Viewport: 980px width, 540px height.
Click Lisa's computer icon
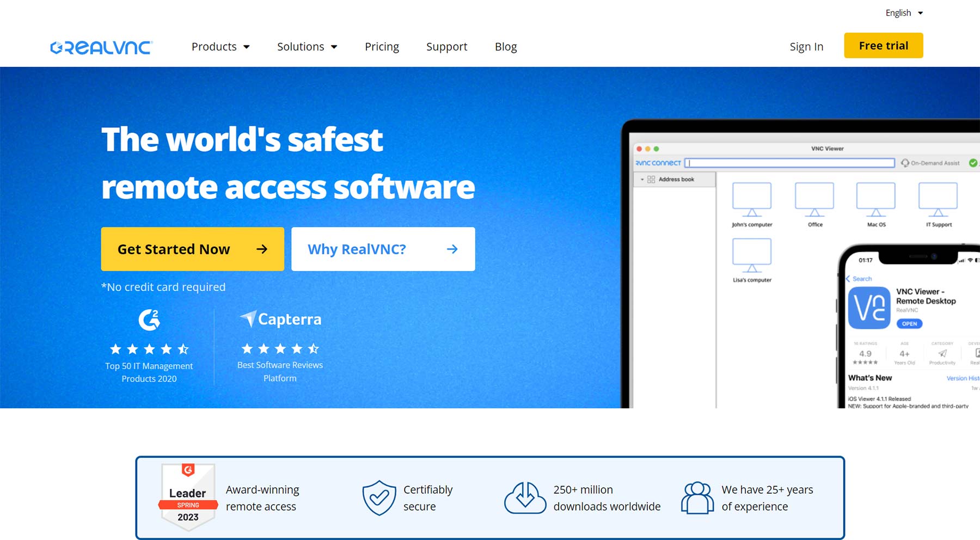pyautogui.click(x=752, y=255)
